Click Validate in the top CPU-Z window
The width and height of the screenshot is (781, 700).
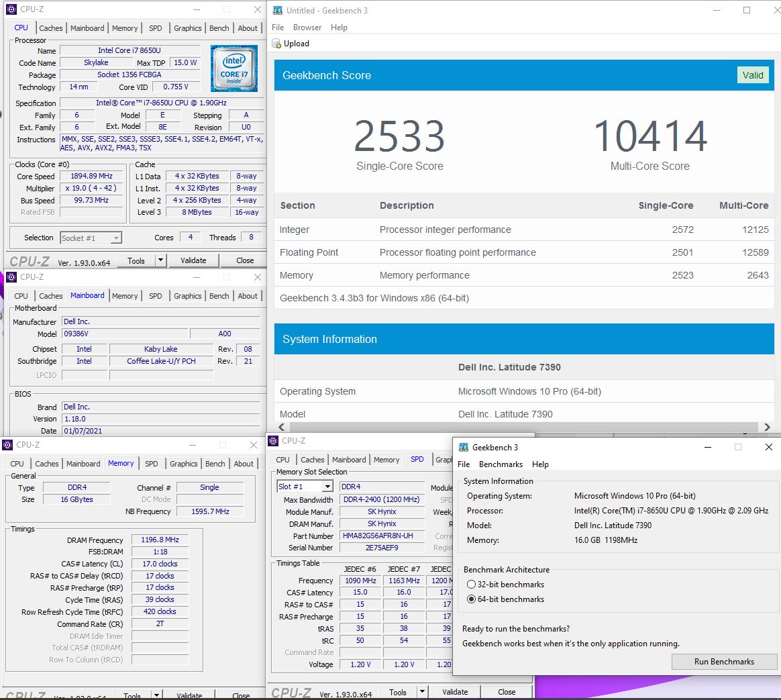[x=193, y=260]
